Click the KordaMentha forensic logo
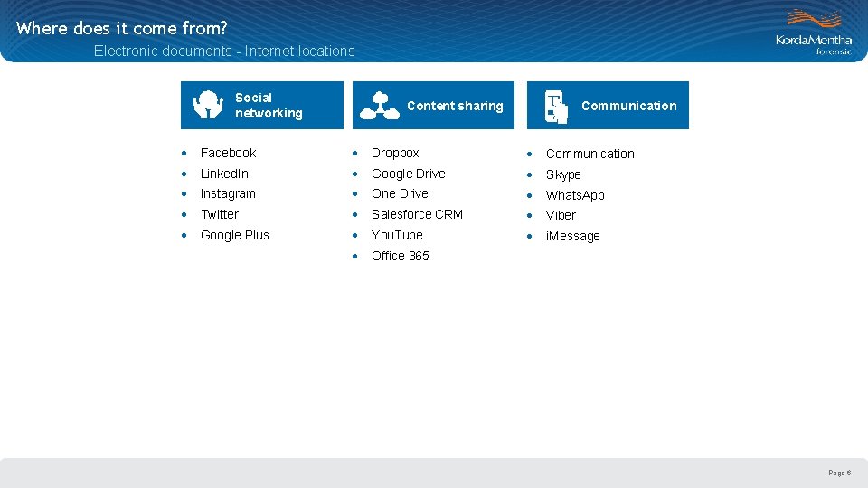 click(814, 33)
